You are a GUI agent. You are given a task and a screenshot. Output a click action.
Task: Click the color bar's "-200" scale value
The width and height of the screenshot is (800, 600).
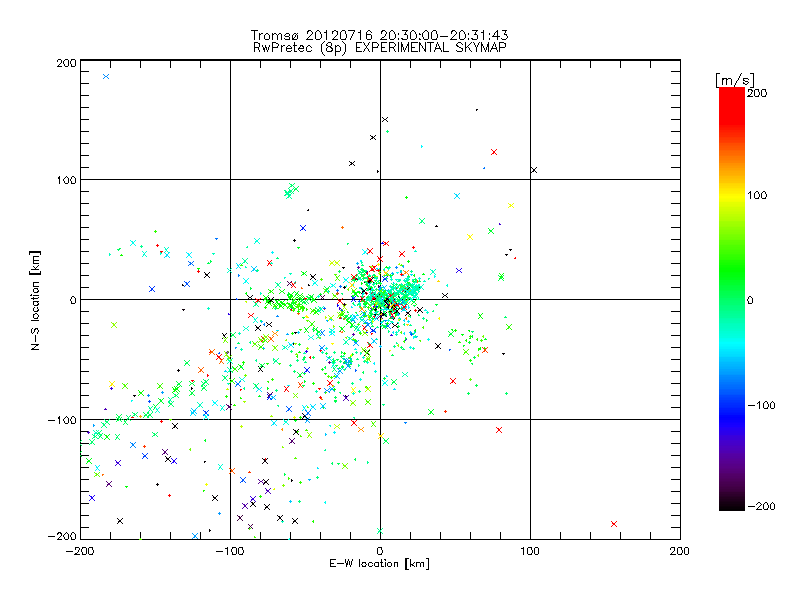761,507
